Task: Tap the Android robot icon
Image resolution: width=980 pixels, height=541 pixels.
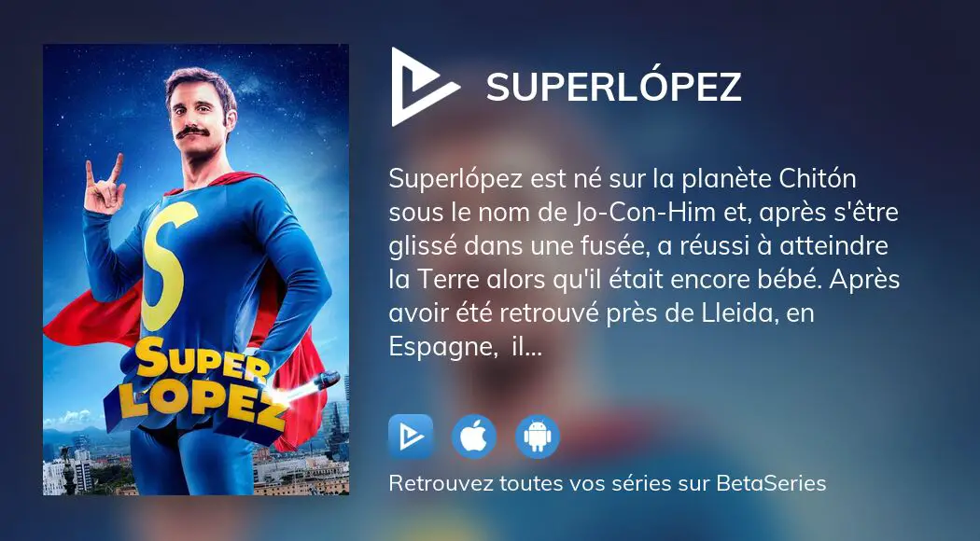Action: pyautogui.click(x=538, y=436)
